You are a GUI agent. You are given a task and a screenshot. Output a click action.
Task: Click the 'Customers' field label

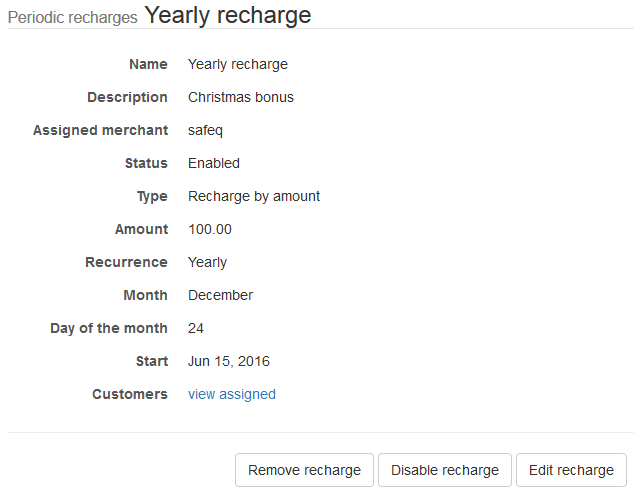[130, 394]
